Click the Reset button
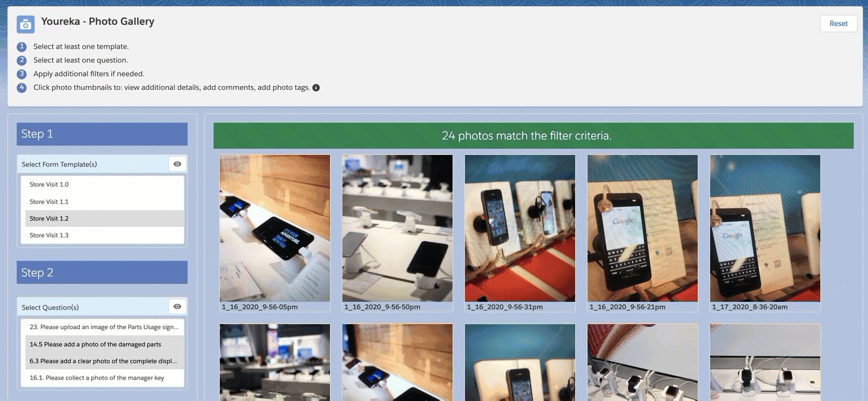The height and width of the screenshot is (401, 868). click(839, 24)
